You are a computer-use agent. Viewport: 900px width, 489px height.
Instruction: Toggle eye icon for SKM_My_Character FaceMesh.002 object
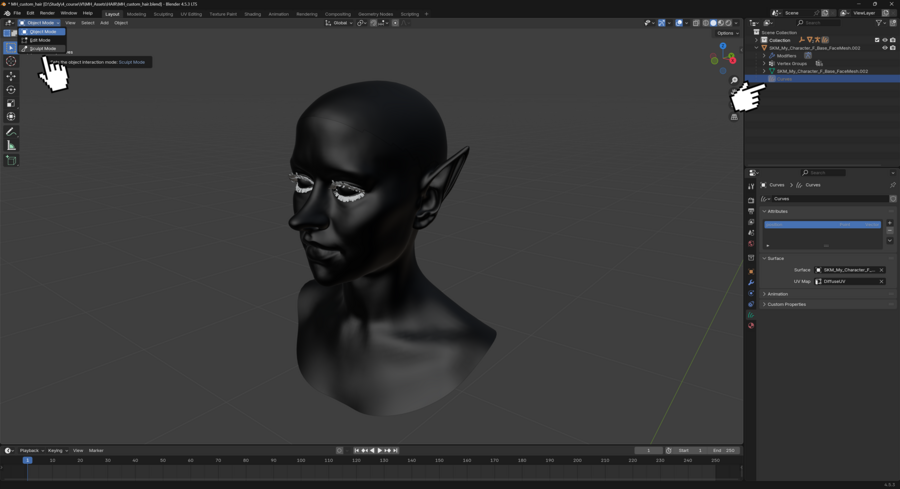coord(885,48)
